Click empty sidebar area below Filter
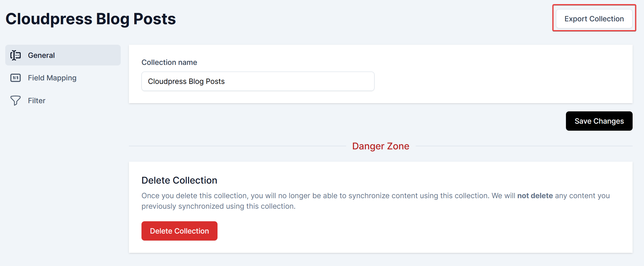Screen dimensions: 644x266 (x=63, y=175)
